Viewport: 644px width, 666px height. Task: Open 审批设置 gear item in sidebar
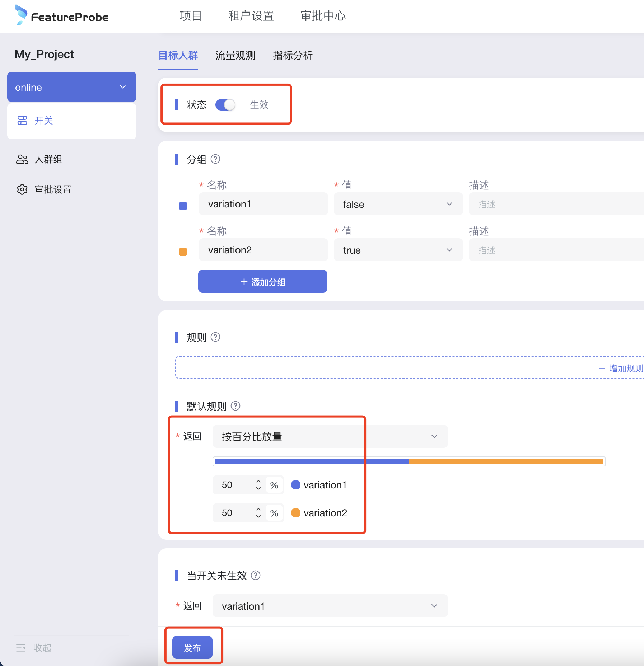click(53, 189)
